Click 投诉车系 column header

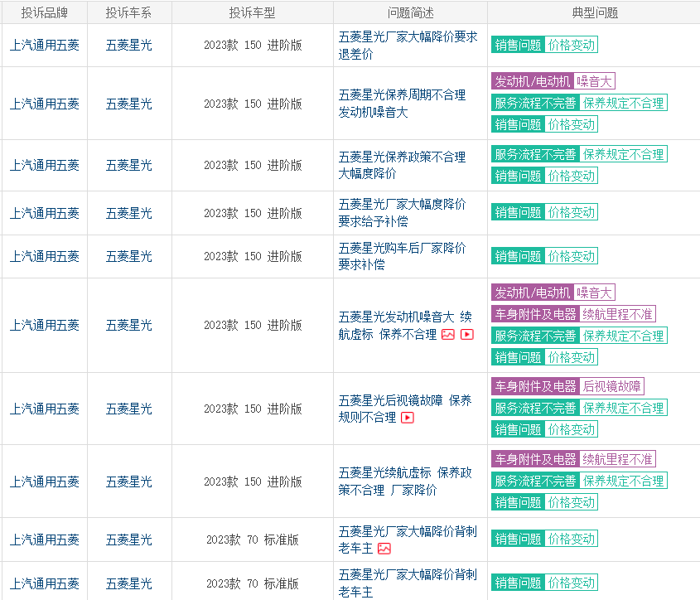tap(128, 13)
